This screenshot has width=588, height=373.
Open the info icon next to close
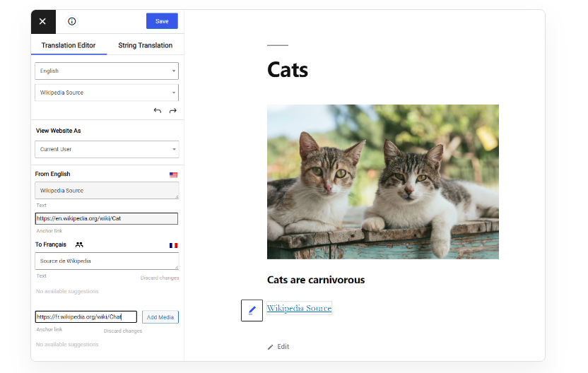(71, 21)
